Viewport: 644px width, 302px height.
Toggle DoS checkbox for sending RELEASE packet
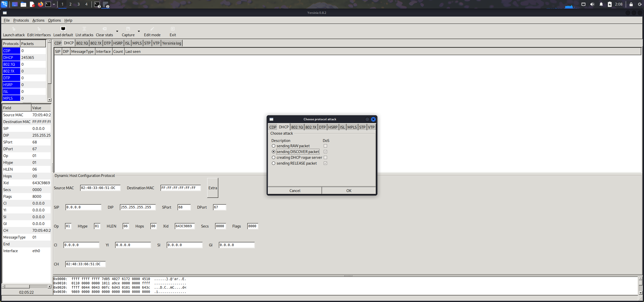coord(325,163)
